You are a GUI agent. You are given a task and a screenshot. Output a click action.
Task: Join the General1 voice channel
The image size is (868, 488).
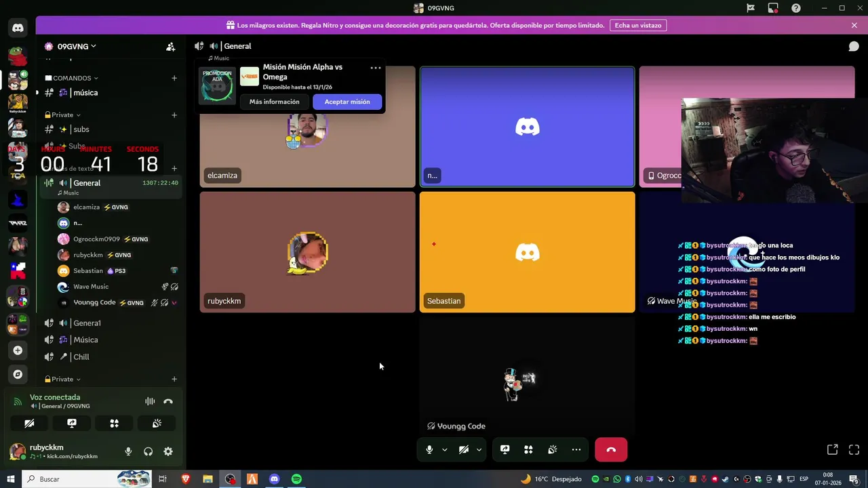111,323
